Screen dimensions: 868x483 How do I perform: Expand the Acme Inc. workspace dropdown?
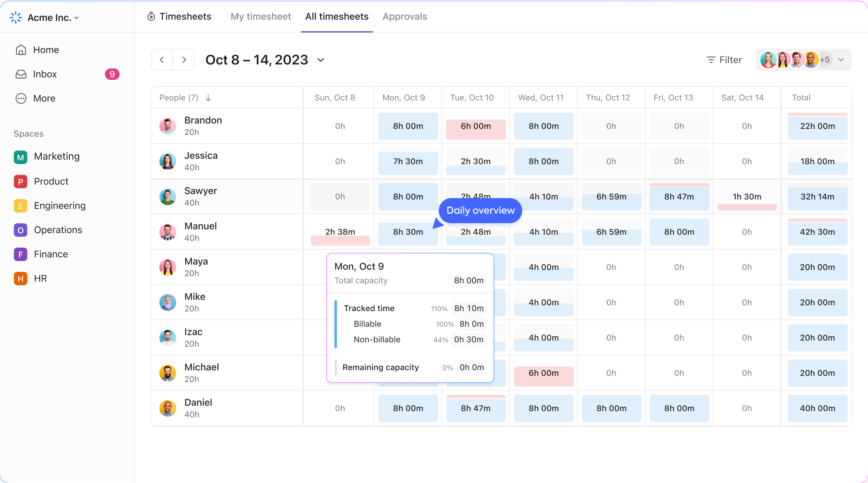pyautogui.click(x=77, y=18)
